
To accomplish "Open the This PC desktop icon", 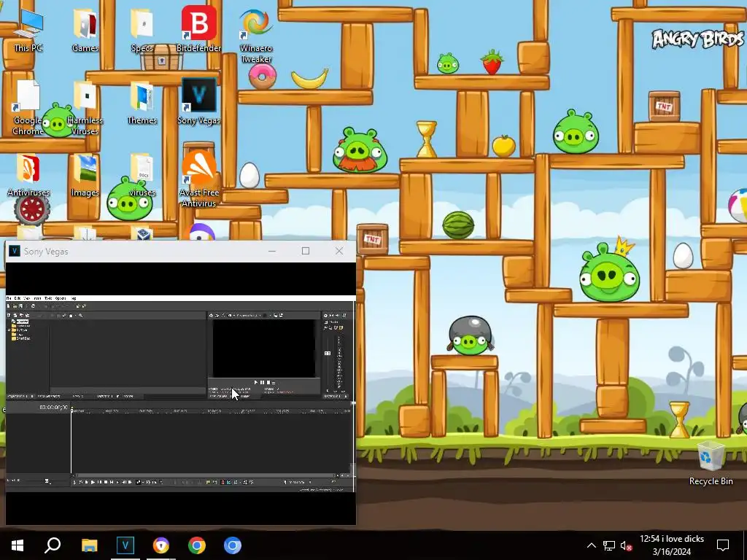I will coord(28,29).
